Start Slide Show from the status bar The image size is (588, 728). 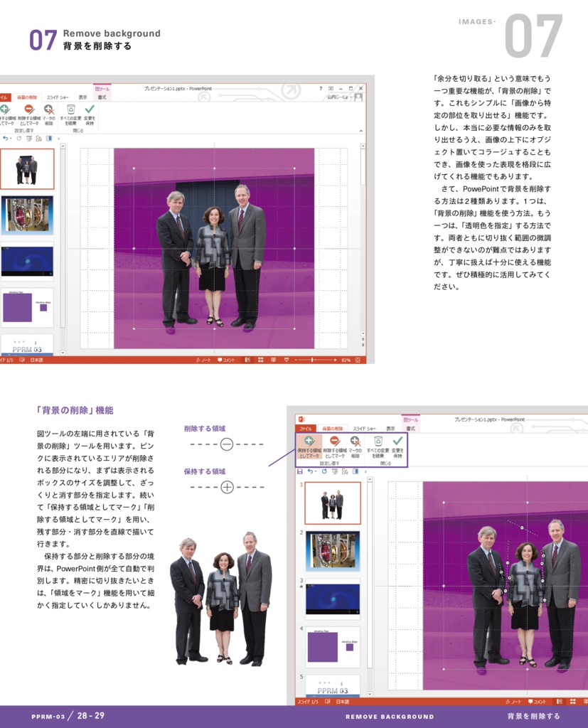coord(286,360)
